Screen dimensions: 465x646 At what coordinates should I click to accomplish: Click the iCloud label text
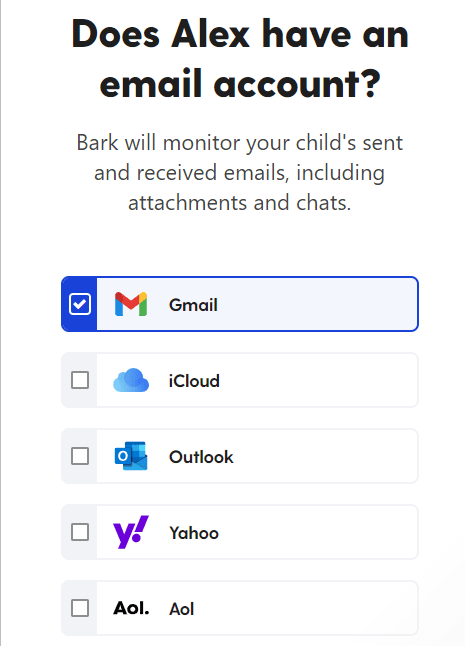coord(194,381)
